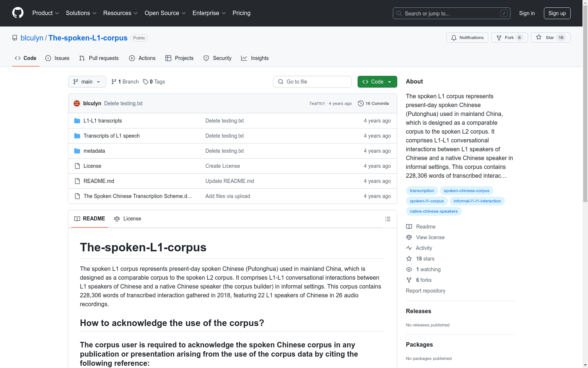Click the commit history clock icon
The image size is (588, 368).
(361, 103)
